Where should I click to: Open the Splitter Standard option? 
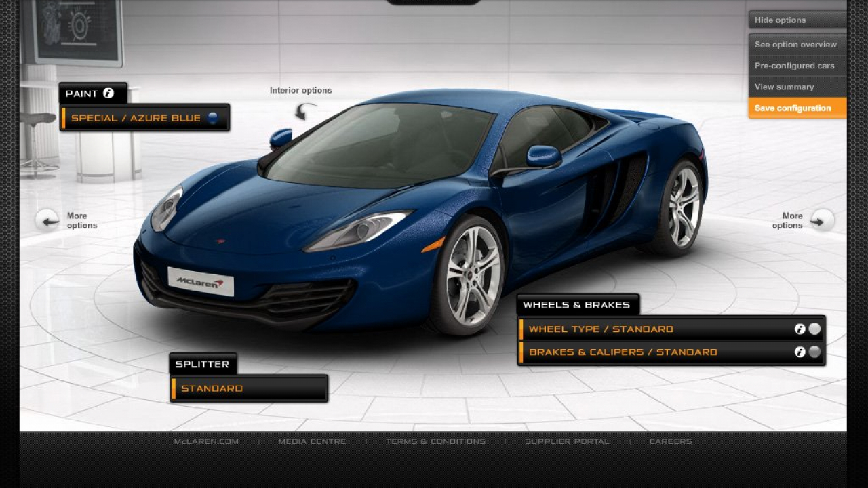point(249,388)
